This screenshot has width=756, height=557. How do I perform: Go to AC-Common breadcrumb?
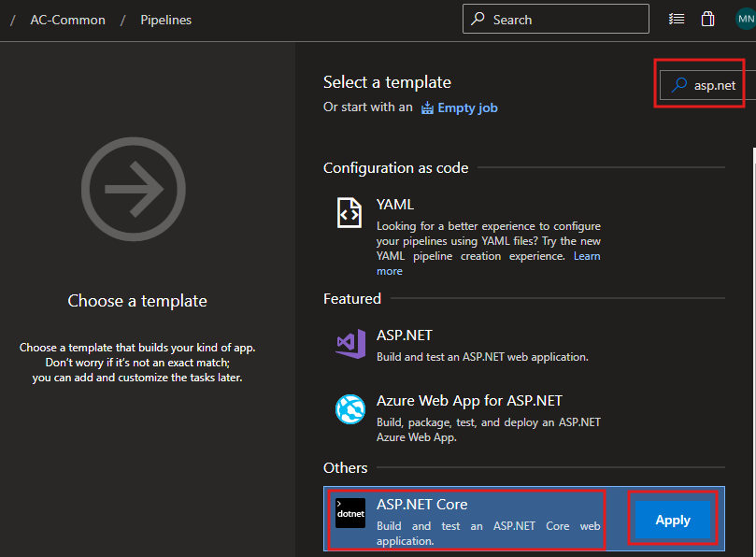68,20
